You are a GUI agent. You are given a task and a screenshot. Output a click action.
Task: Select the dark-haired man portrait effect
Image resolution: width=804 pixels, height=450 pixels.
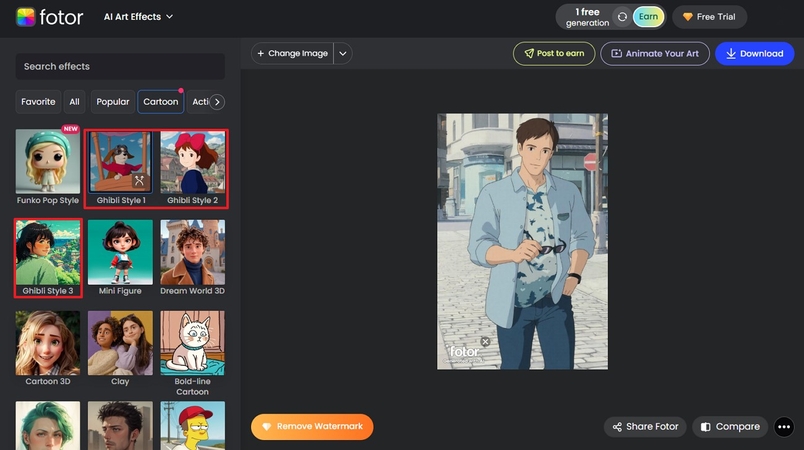120,425
